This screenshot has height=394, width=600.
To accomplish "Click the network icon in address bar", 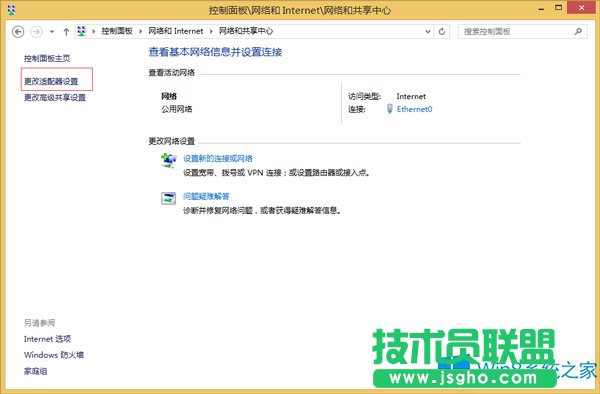I will tap(82, 31).
